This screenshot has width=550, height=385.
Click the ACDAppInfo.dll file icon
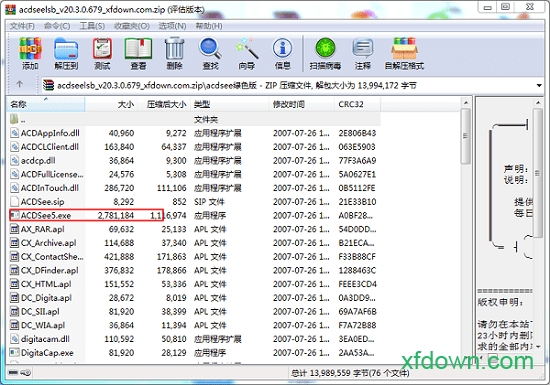pyautogui.click(x=14, y=133)
